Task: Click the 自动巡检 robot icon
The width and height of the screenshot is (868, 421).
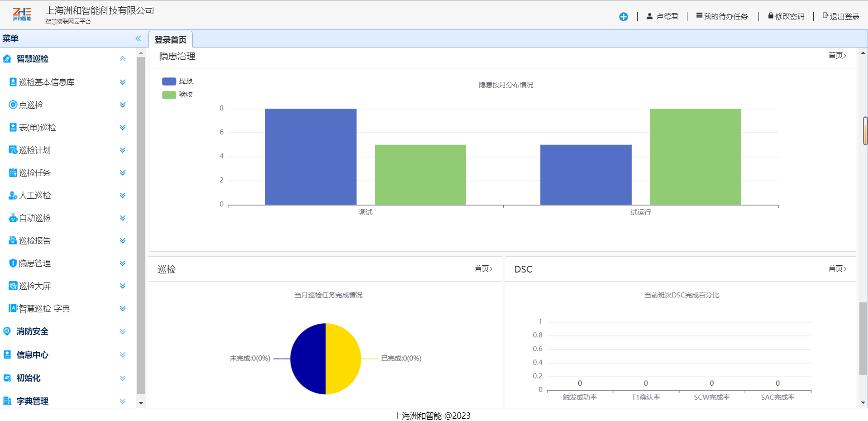Action: coord(13,218)
